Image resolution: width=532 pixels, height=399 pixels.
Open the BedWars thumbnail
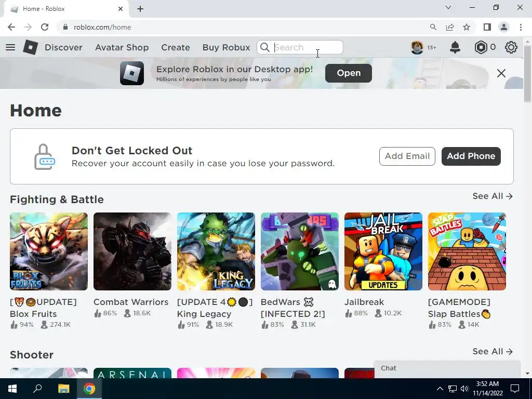(300, 251)
